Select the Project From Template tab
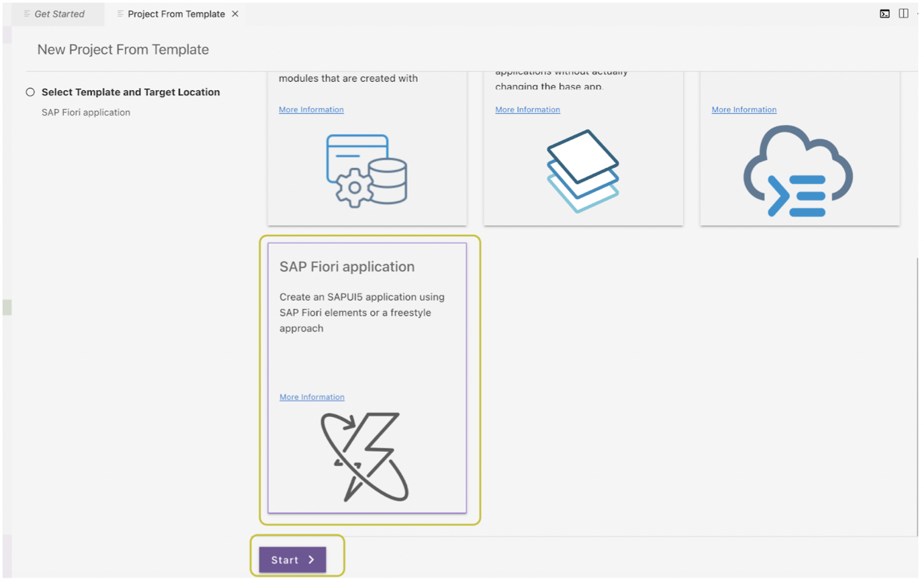Image resolution: width=924 pixels, height=581 pixels. 176,14
